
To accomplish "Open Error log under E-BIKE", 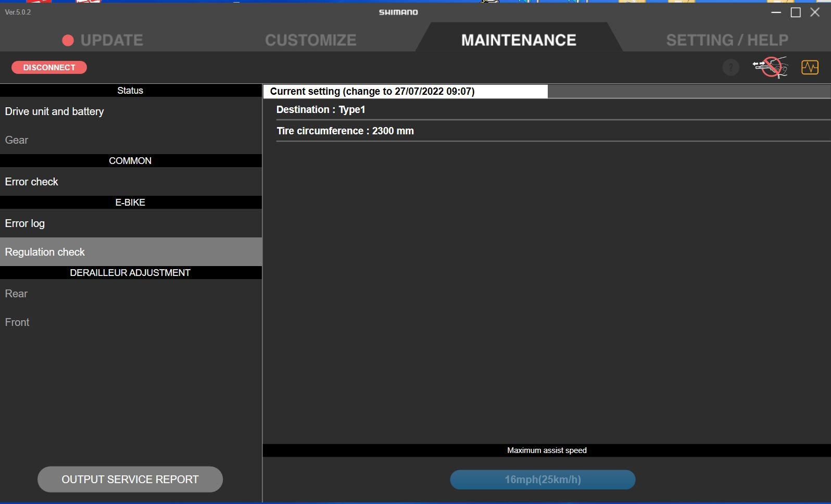I will [x=131, y=223].
